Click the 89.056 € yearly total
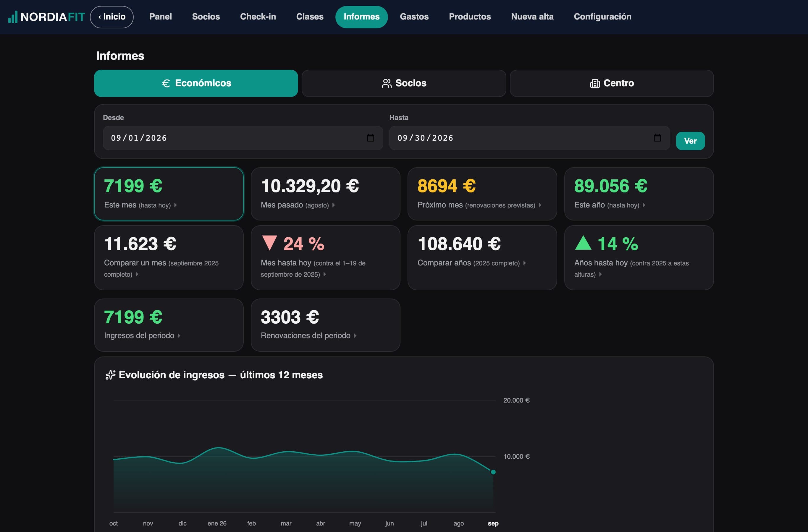The image size is (808, 532). click(x=610, y=186)
